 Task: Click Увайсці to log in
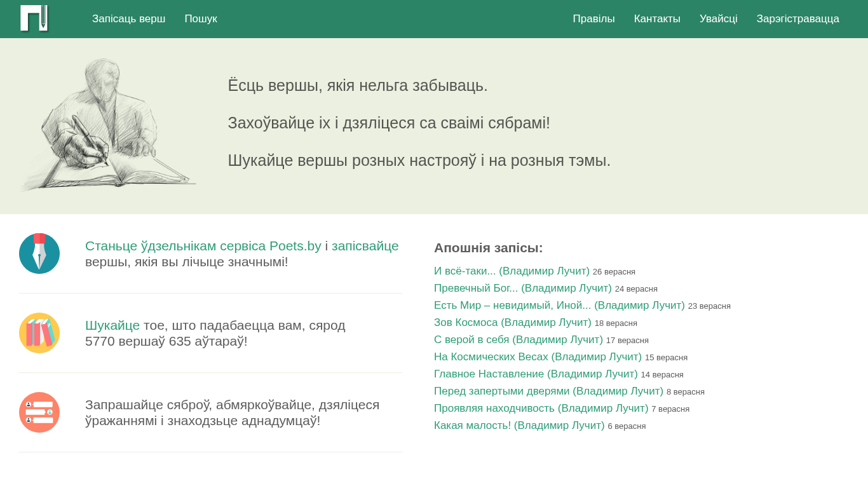718,19
